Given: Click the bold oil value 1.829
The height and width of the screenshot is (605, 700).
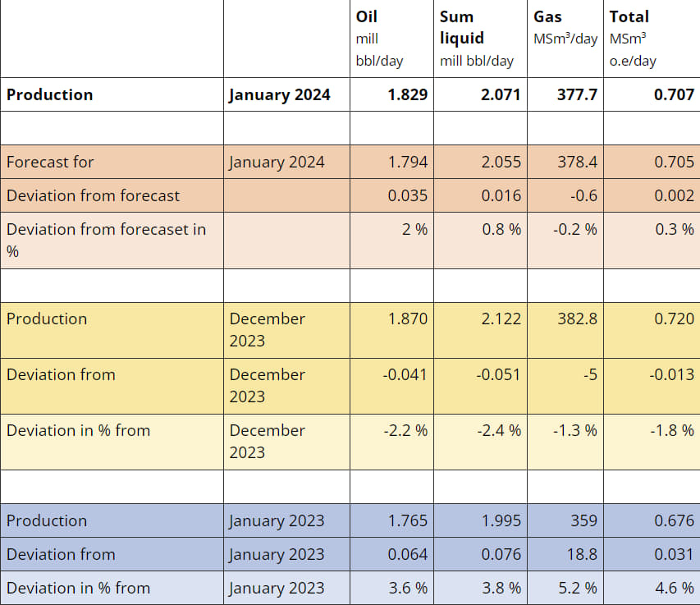Looking at the screenshot, I should 407,94.
